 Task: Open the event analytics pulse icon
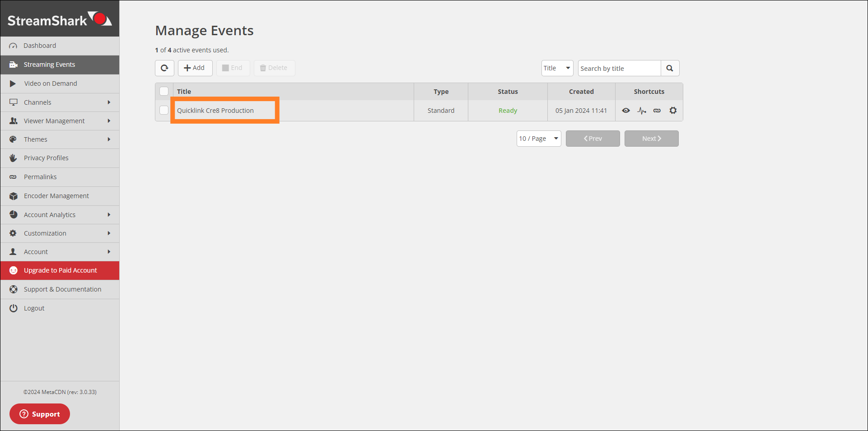(x=641, y=111)
